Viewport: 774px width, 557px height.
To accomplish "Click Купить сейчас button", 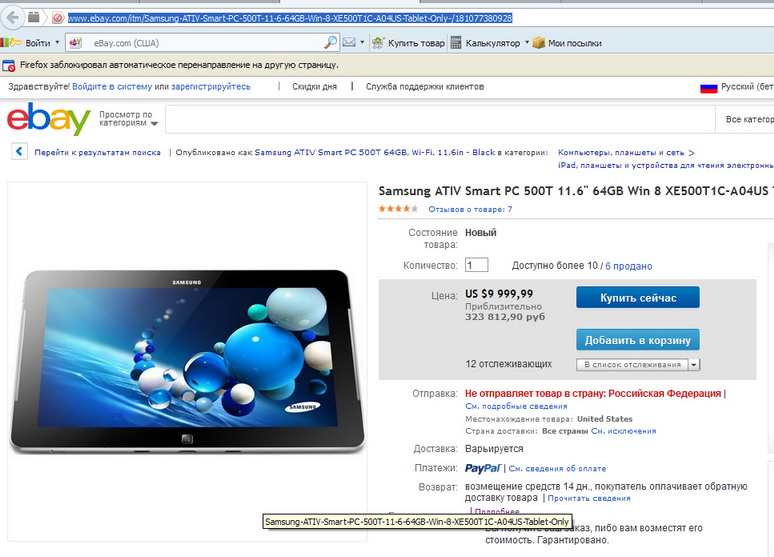I will tap(638, 298).
